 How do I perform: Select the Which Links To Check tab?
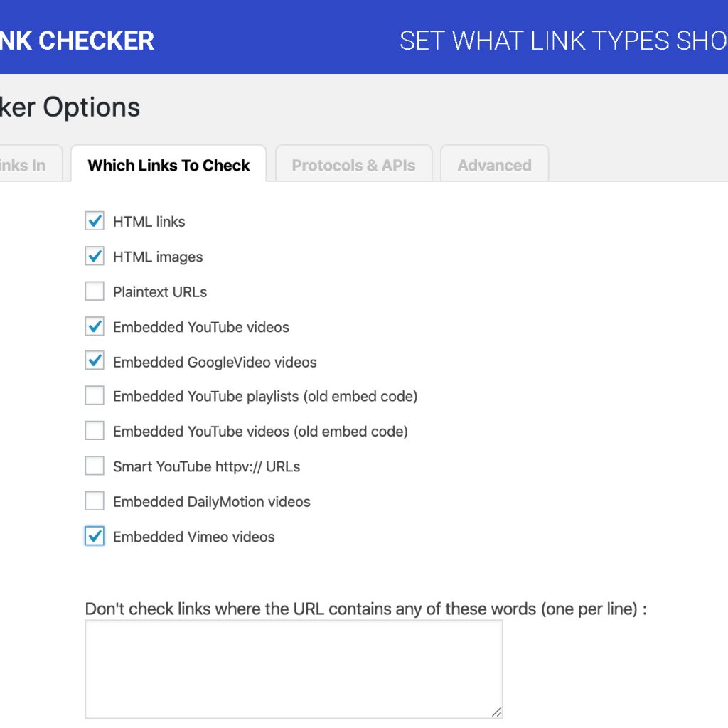(x=168, y=165)
